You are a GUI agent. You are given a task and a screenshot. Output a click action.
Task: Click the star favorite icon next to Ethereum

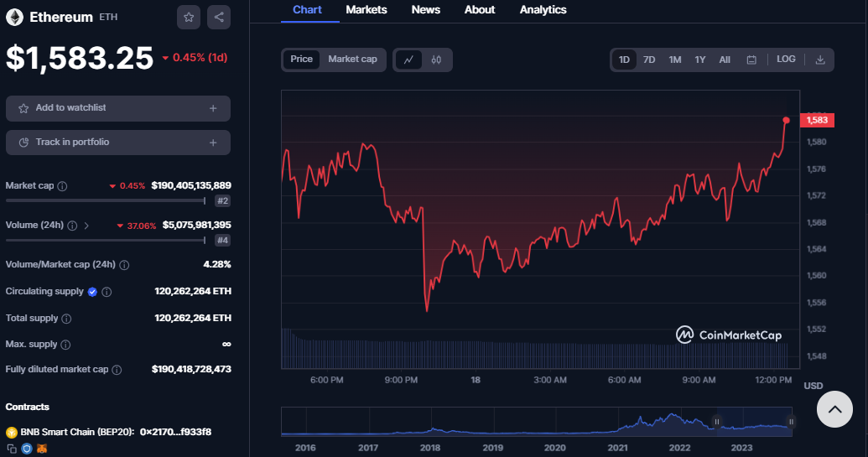[190, 17]
